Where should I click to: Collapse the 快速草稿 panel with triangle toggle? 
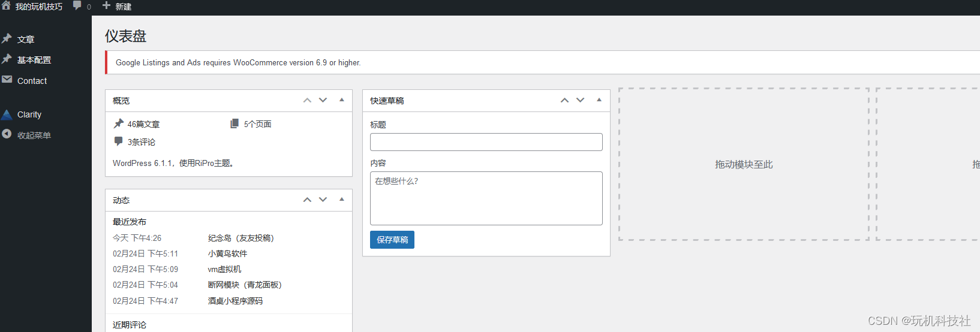(x=599, y=100)
